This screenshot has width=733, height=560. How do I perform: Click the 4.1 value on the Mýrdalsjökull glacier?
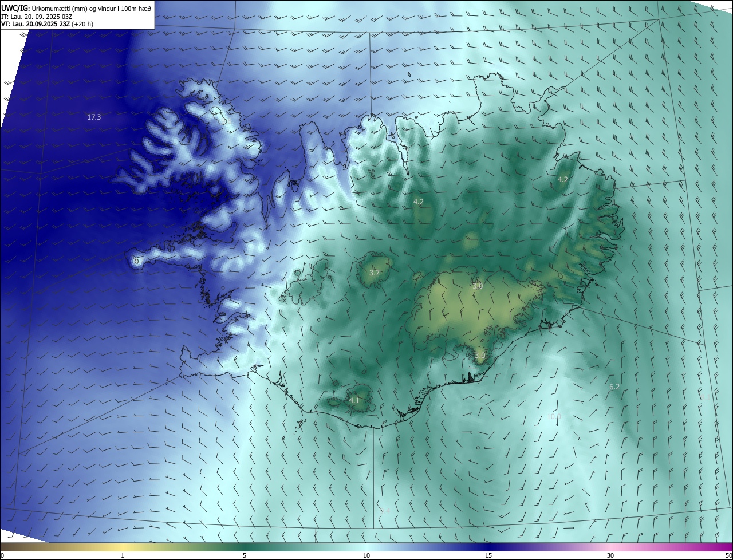coord(354,400)
